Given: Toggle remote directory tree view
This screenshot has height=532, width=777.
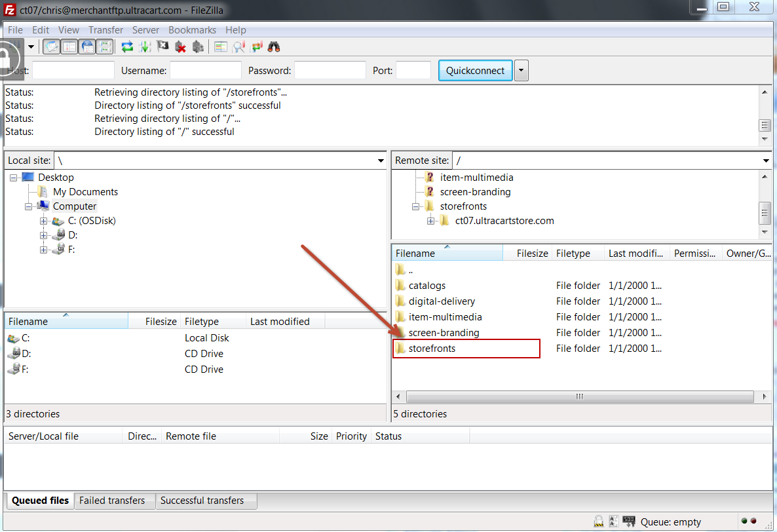Looking at the screenshot, I should point(87,47).
